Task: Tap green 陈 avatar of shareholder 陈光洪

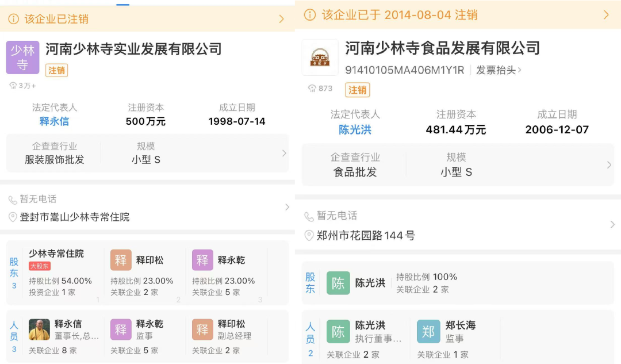Action: click(x=338, y=283)
